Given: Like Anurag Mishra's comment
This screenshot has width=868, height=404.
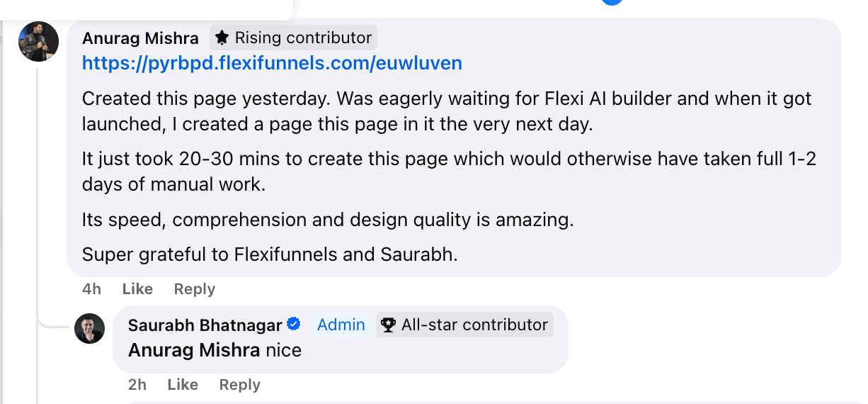Looking at the screenshot, I should click(137, 289).
